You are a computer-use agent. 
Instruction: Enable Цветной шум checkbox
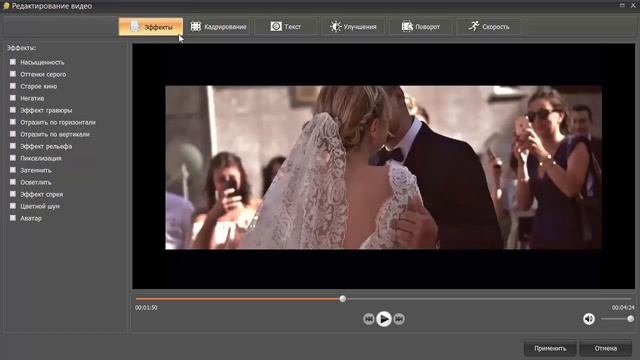tap(13, 206)
